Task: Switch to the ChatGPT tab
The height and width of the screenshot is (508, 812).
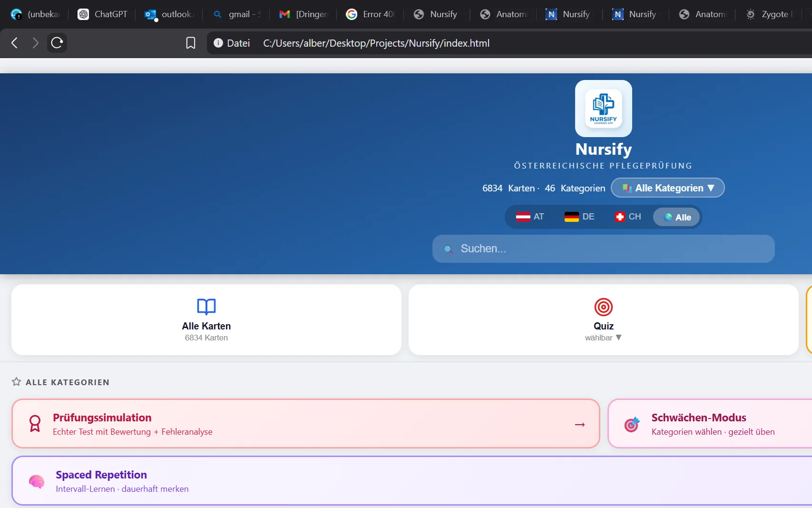Action: [x=103, y=14]
